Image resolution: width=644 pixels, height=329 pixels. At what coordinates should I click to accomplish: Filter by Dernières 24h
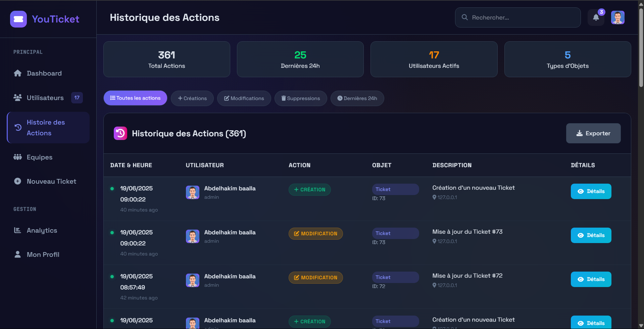tap(357, 98)
